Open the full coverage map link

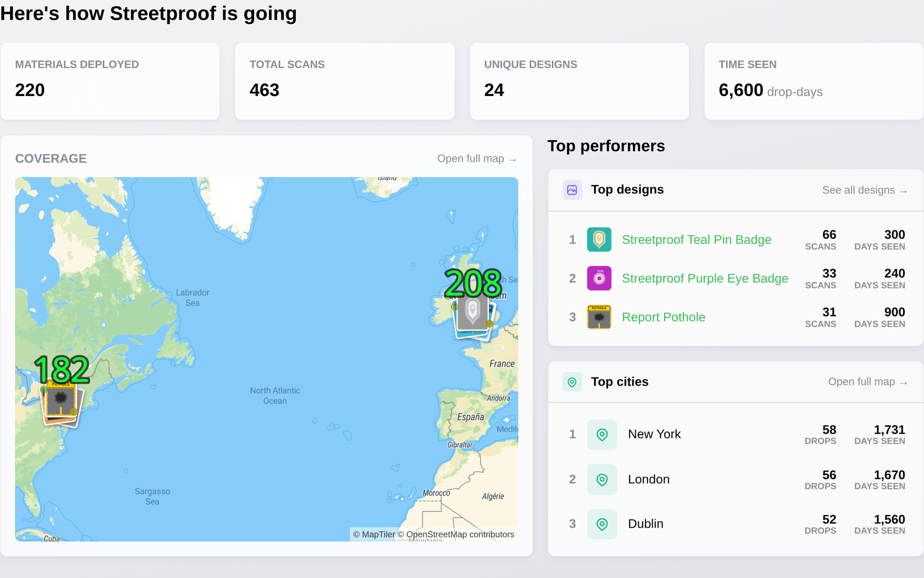point(476,158)
